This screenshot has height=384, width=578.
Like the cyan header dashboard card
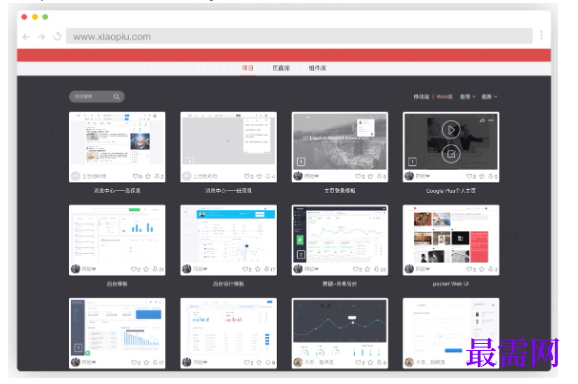(x=246, y=269)
